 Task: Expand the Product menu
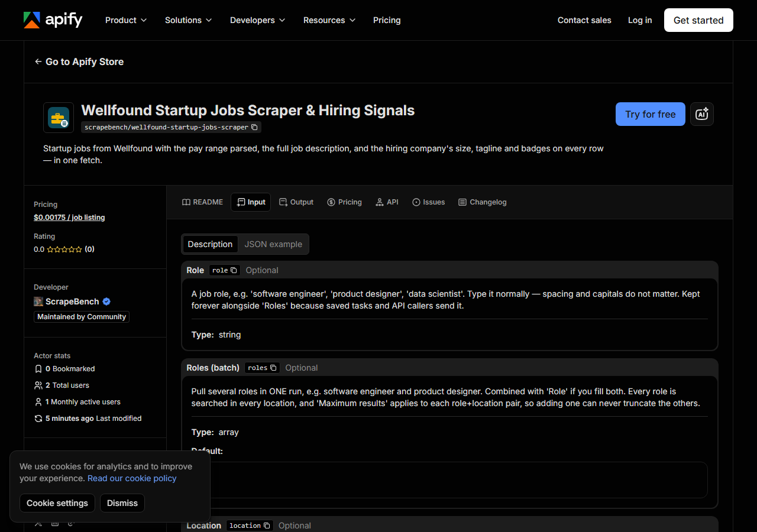[126, 20]
